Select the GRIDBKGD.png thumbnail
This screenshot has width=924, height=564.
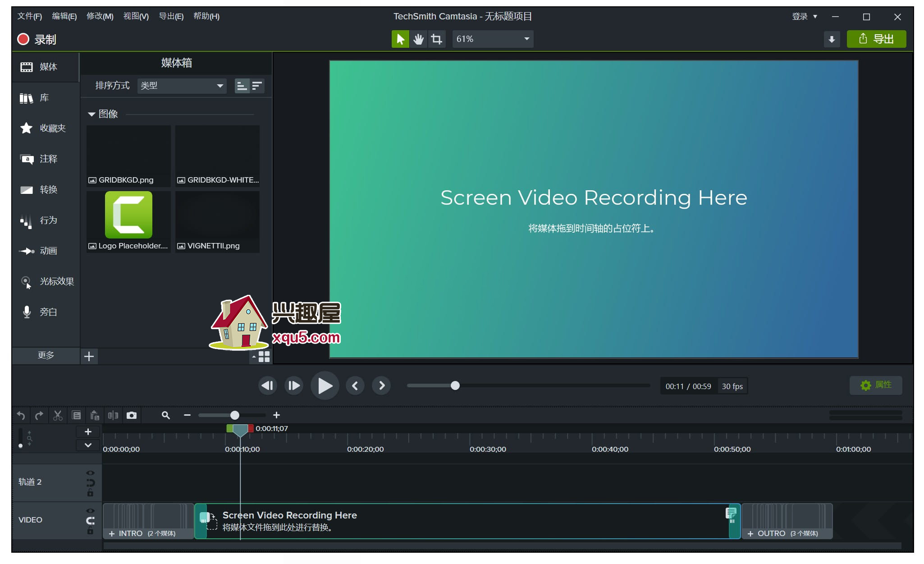[x=128, y=156]
